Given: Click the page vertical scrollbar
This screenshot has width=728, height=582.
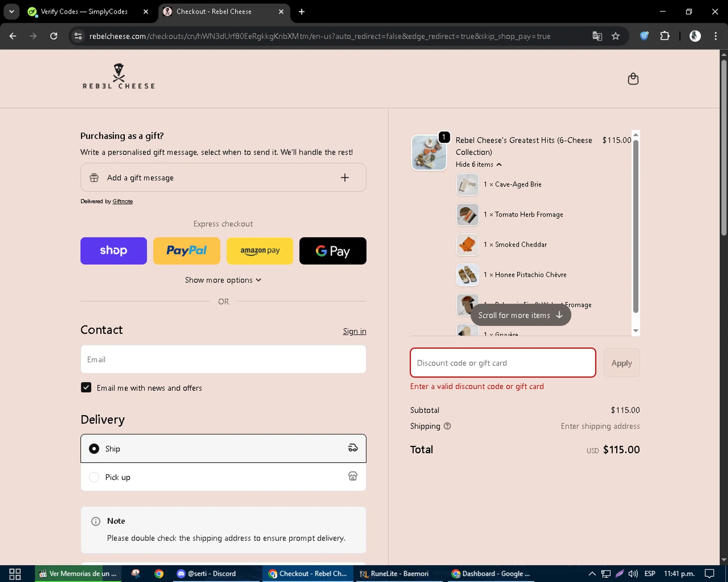Looking at the screenshot, I should click(724, 147).
